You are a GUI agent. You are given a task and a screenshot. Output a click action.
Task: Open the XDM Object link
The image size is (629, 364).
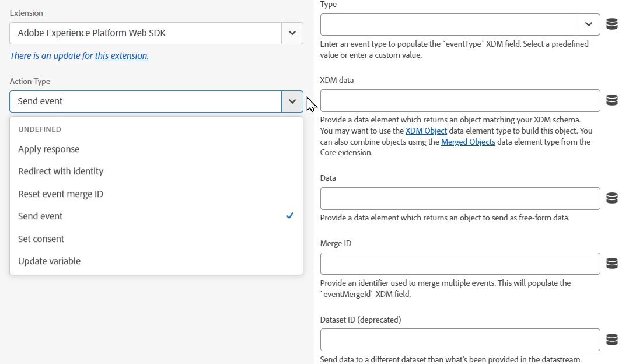pos(426,131)
